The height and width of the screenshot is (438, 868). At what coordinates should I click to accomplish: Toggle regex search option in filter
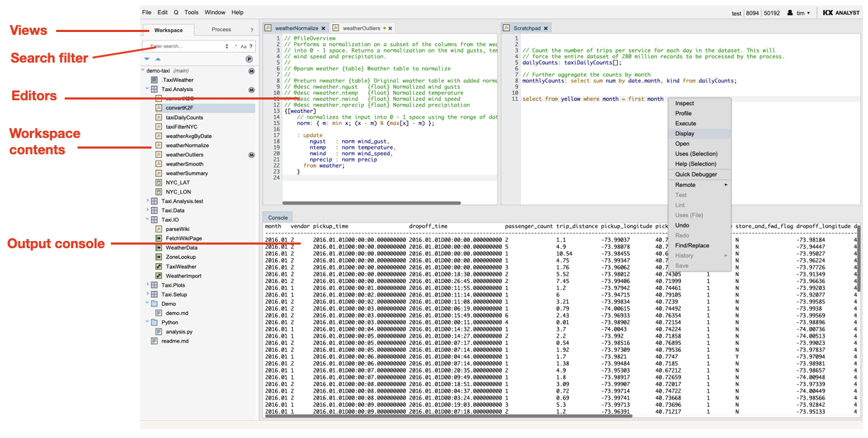[235, 46]
